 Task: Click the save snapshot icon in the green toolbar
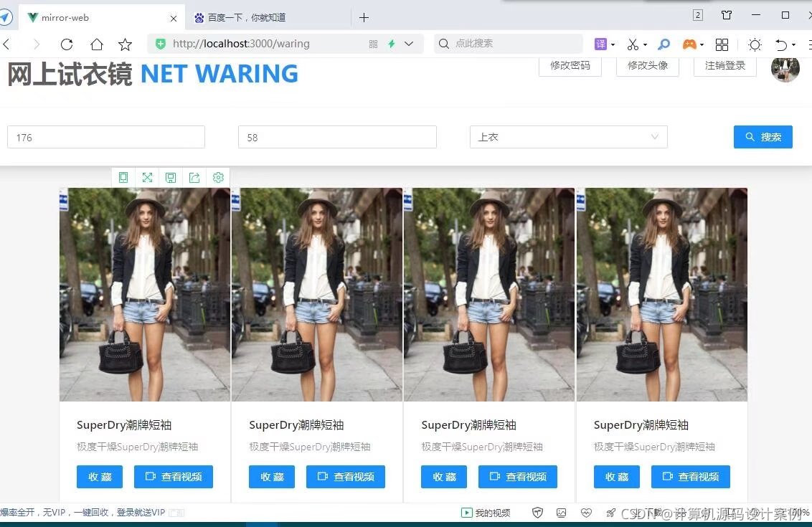point(171,177)
